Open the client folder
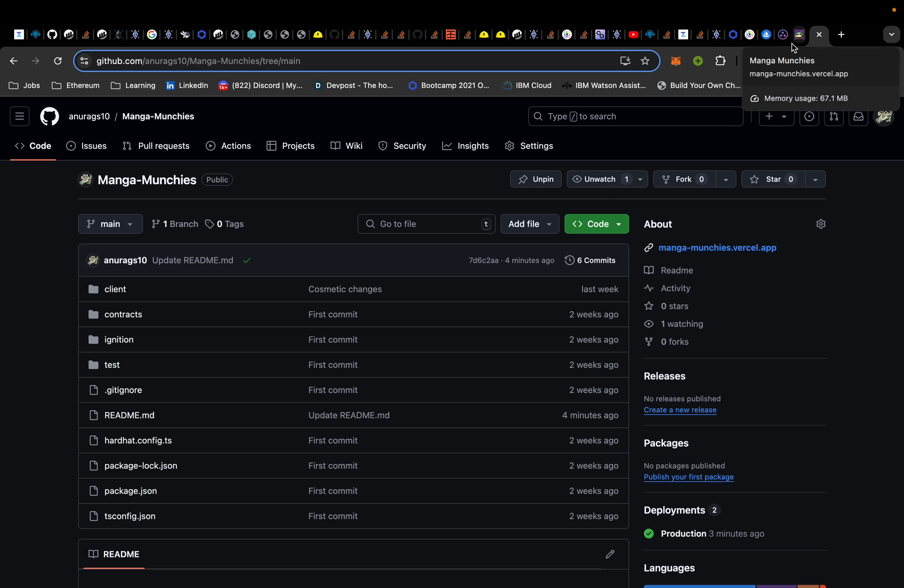The width and height of the screenshot is (904, 588). tap(115, 289)
